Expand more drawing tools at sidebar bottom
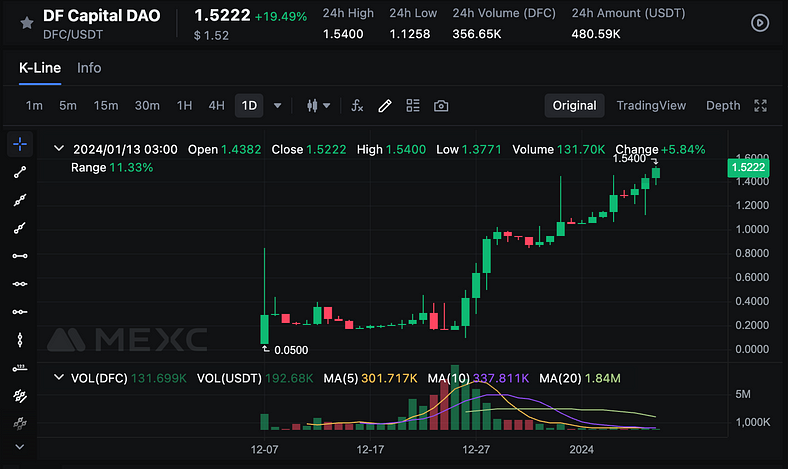 click(x=20, y=446)
